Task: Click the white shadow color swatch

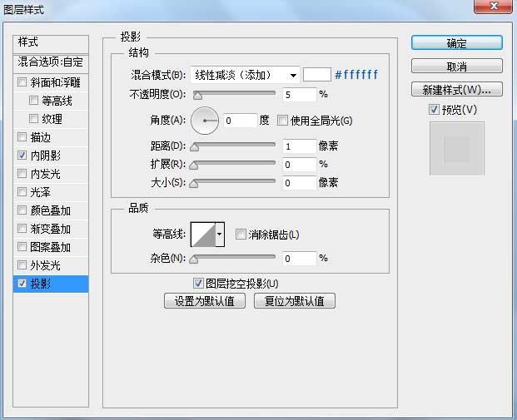Action: click(316, 75)
